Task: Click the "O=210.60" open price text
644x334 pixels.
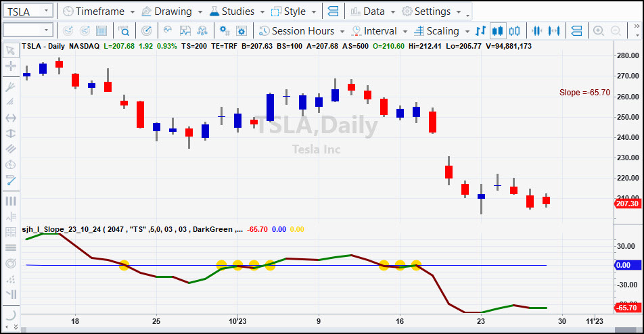Action: coord(388,46)
